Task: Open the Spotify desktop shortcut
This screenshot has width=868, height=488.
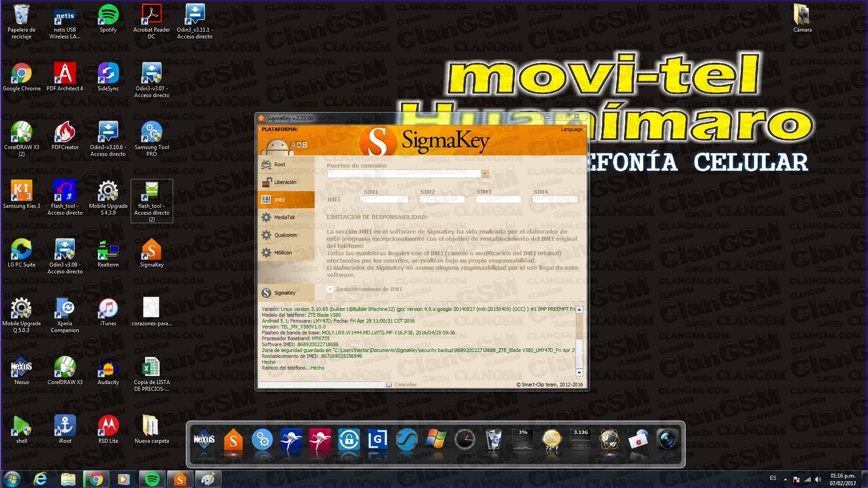Action: [108, 18]
